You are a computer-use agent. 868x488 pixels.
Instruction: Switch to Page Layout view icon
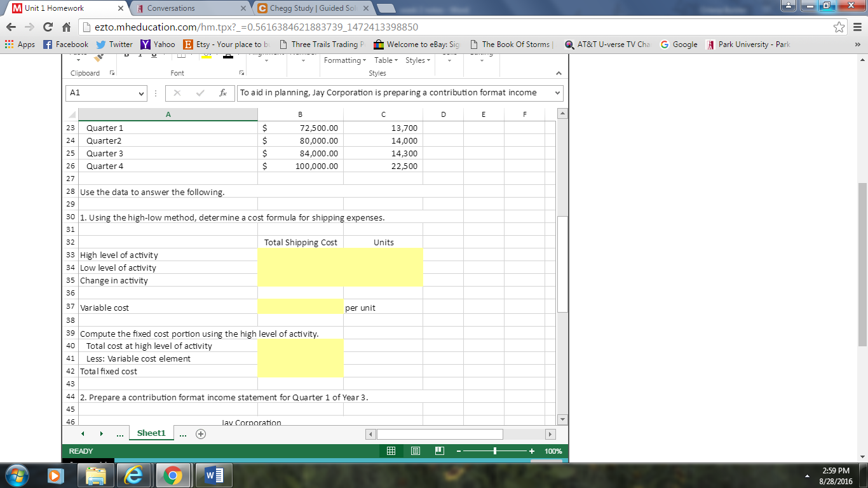(x=416, y=451)
